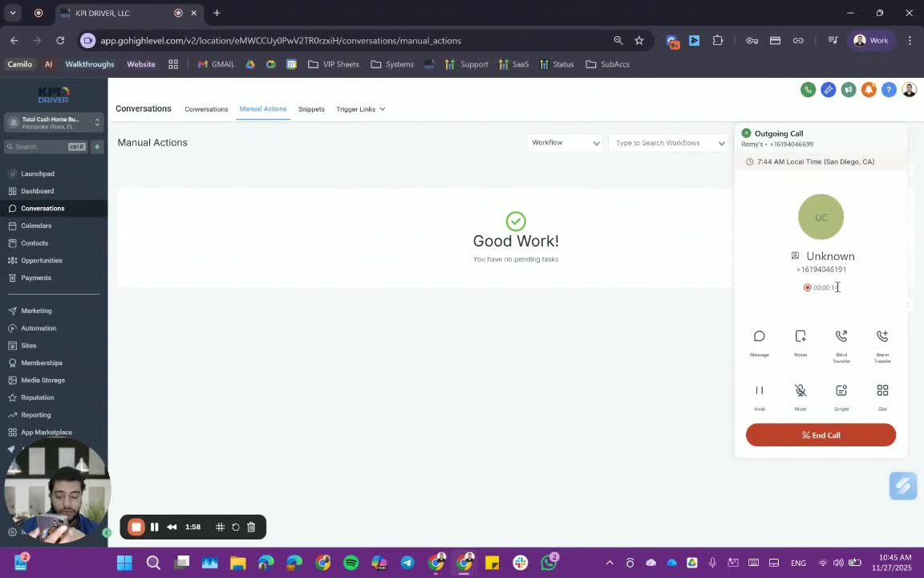
Task: Click the green phone dialer icon
Action: point(808,90)
